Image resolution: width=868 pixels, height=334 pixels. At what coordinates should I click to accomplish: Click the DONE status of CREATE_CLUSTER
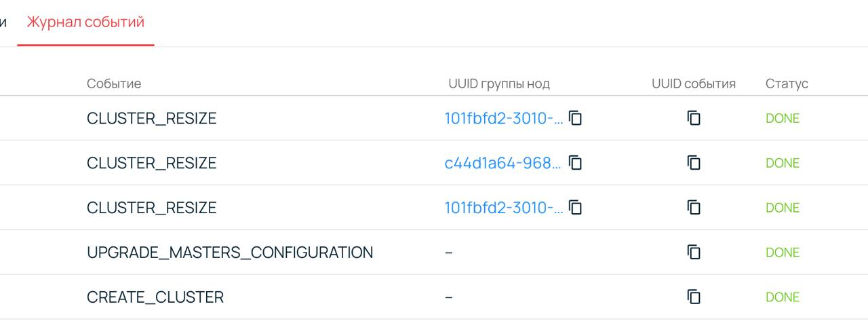[783, 297]
